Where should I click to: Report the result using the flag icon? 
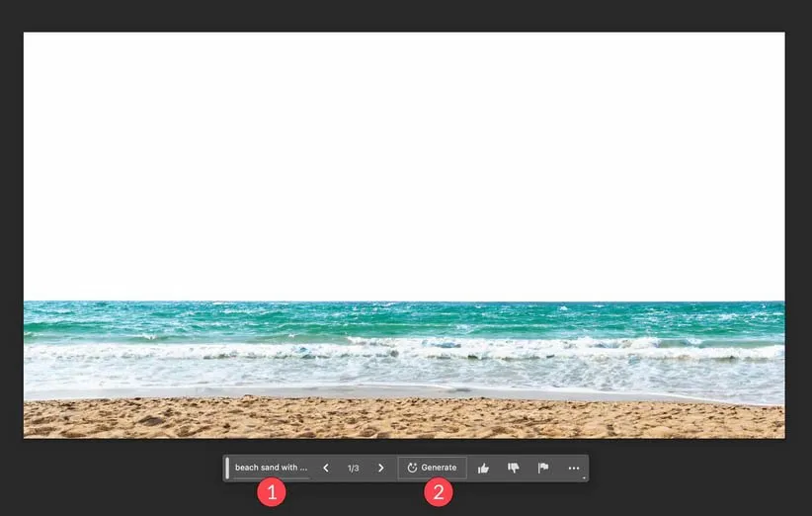point(542,468)
